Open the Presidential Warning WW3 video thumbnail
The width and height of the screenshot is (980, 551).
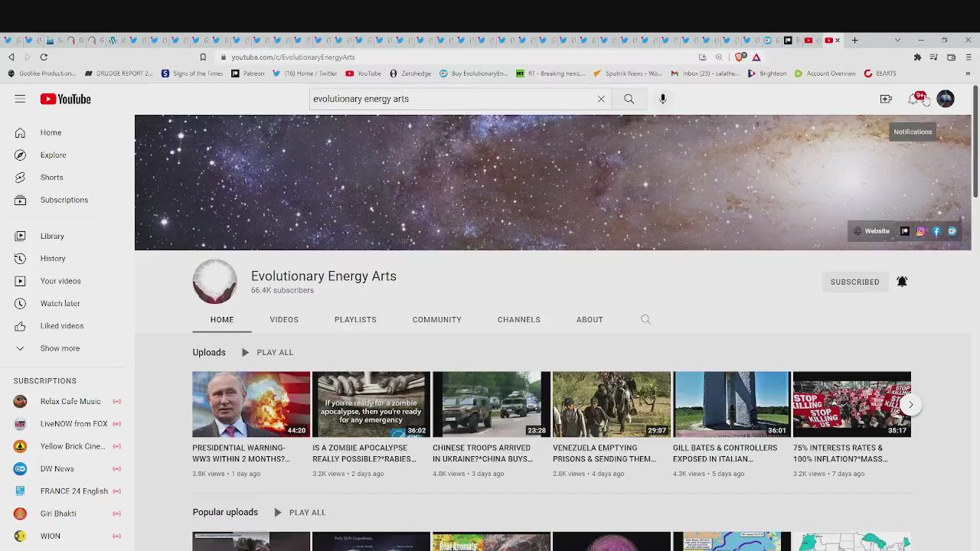(x=251, y=404)
